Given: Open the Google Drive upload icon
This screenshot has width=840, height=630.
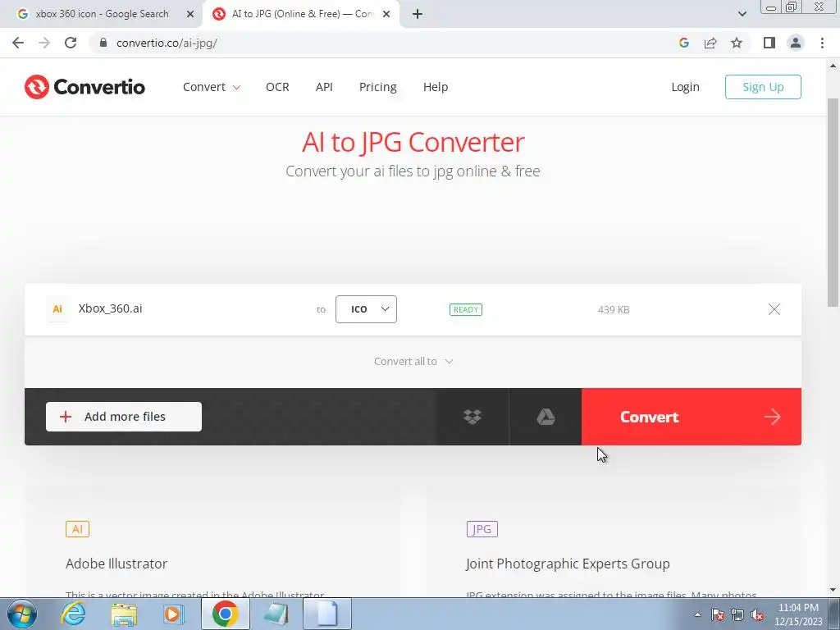Looking at the screenshot, I should (x=546, y=417).
